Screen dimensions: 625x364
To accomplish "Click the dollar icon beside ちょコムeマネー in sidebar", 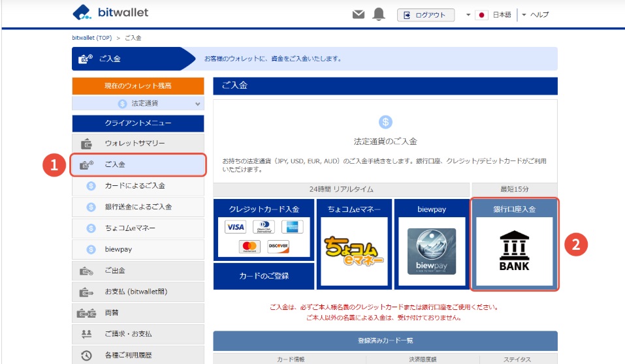I will (91, 228).
